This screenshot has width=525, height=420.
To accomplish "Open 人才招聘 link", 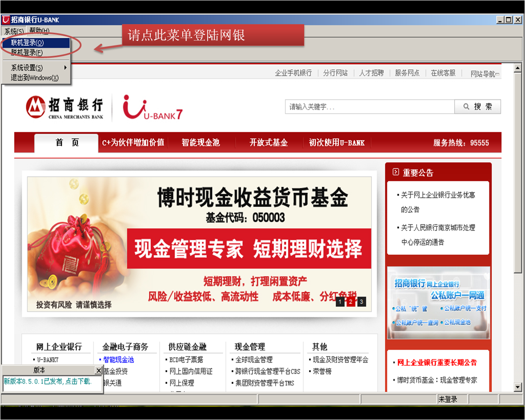I will (371, 73).
